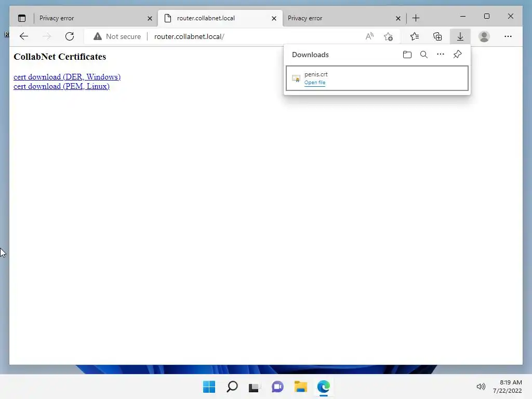532x399 pixels.
Task: Open a new tab with plus button
Action: 416,18
